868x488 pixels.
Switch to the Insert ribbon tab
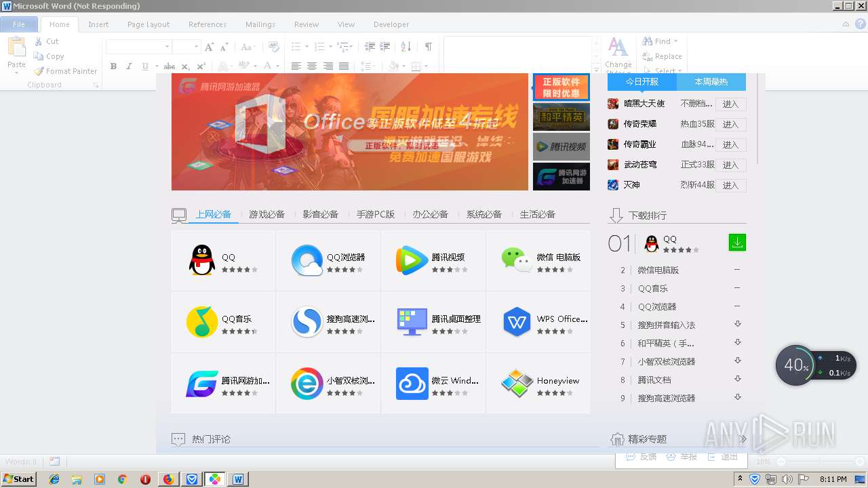pyautogui.click(x=98, y=24)
